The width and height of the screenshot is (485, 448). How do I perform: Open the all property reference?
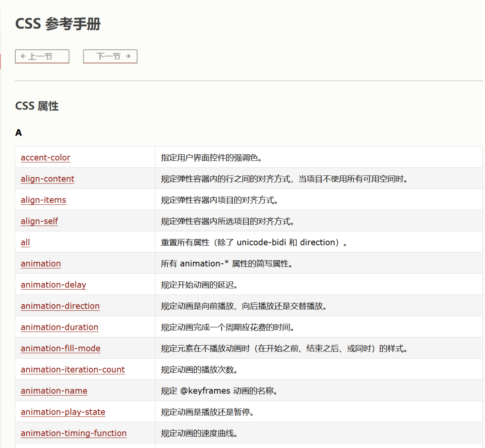pos(25,243)
